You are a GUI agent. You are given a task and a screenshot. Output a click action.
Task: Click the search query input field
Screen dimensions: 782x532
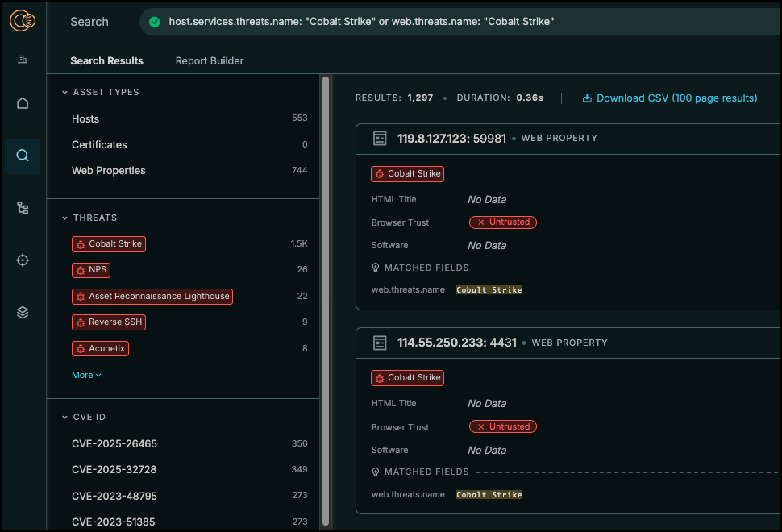coord(451,22)
